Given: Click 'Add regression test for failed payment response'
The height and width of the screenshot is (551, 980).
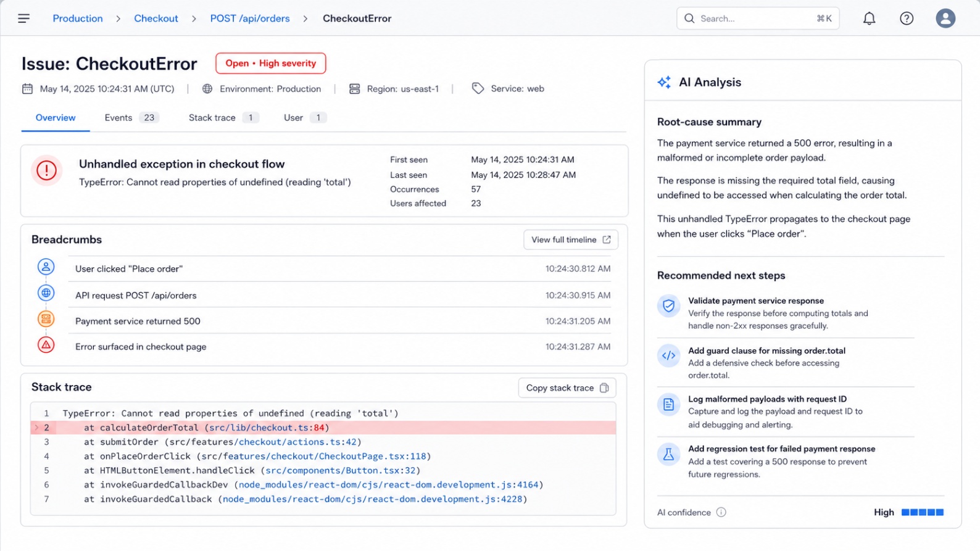Looking at the screenshot, I should pos(781,449).
